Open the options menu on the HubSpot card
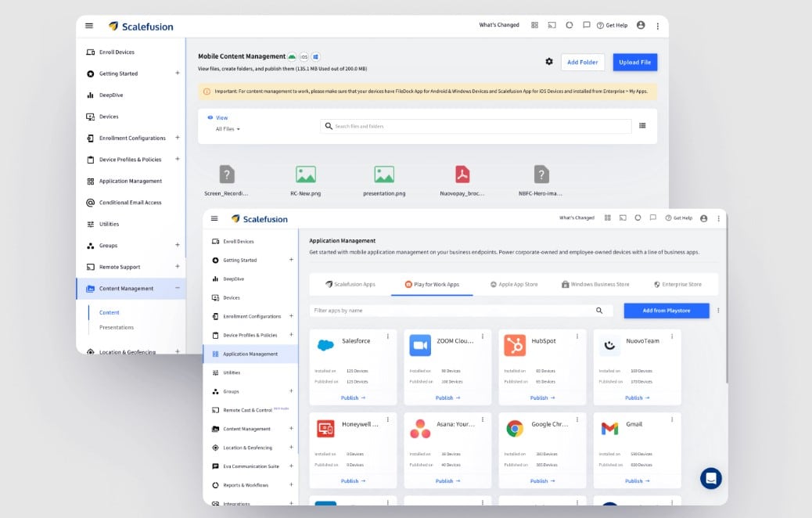This screenshot has height=518, width=812. point(577,336)
